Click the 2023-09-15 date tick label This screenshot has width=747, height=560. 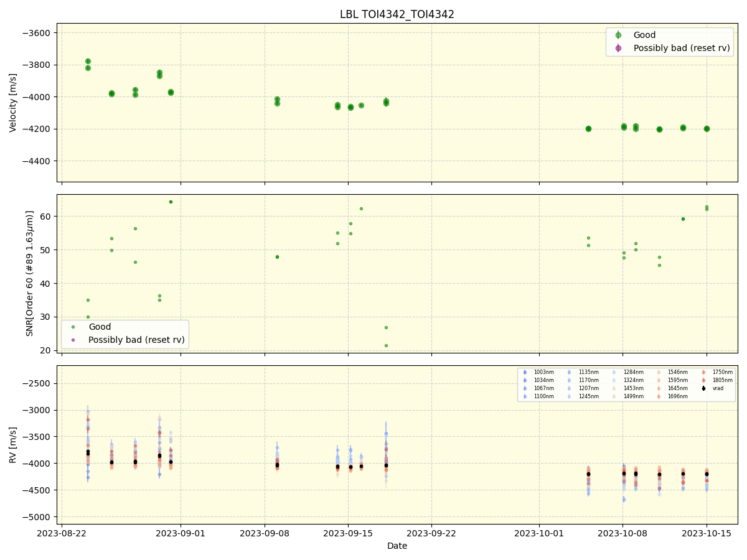coord(348,533)
